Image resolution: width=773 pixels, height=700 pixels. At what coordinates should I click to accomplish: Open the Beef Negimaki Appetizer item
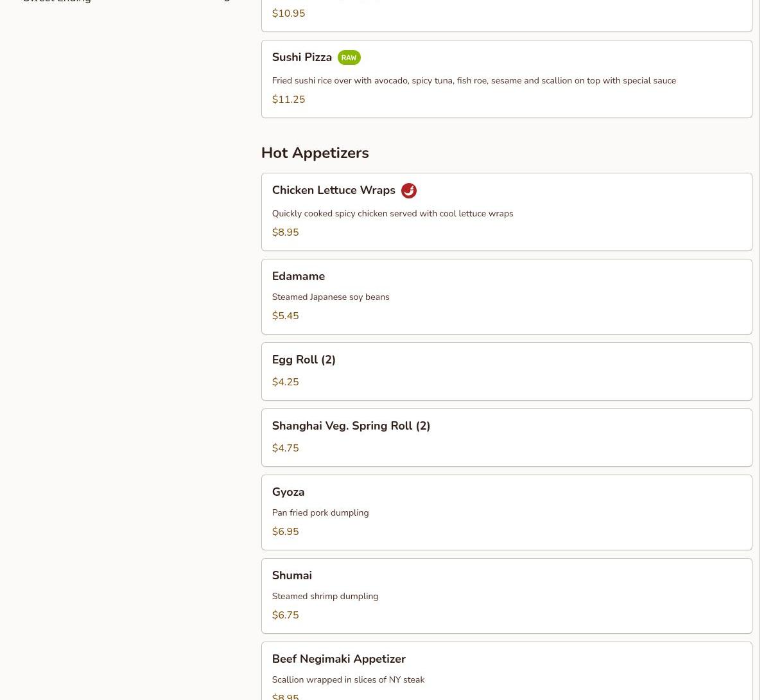point(338,659)
